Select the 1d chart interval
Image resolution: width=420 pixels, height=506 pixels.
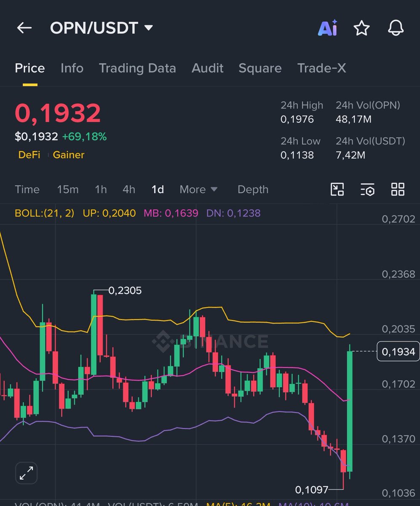click(x=158, y=189)
